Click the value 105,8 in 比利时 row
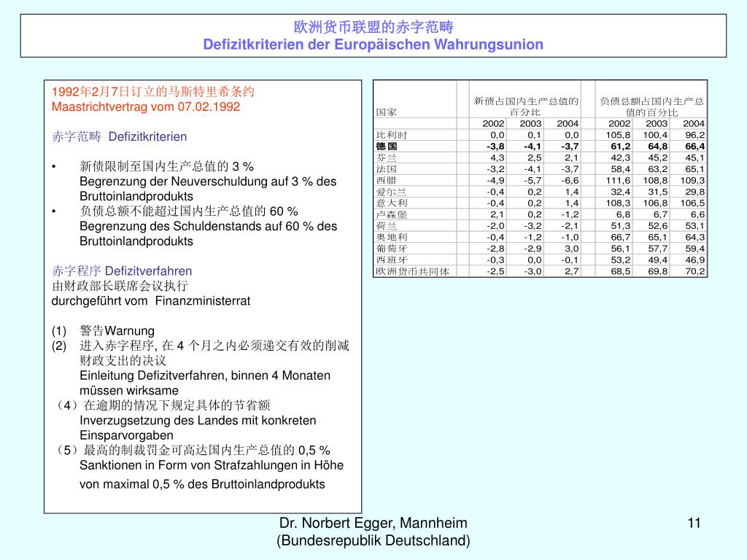 coord(619,135)
